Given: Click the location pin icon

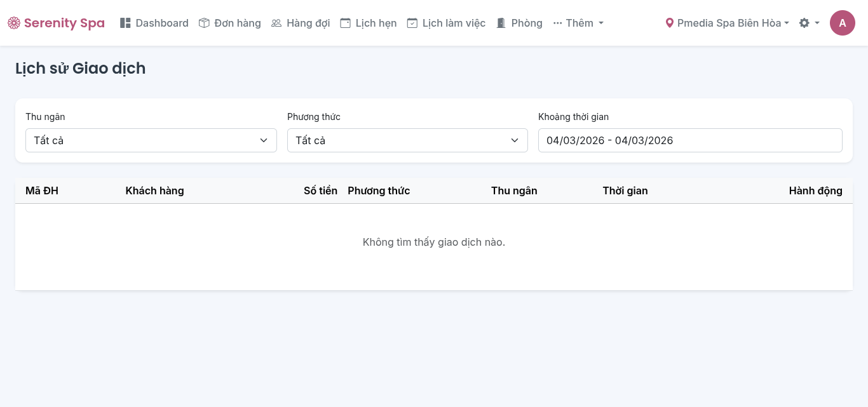Looking at the screenshot, I should pyautogui.click(x=669, y=23).
